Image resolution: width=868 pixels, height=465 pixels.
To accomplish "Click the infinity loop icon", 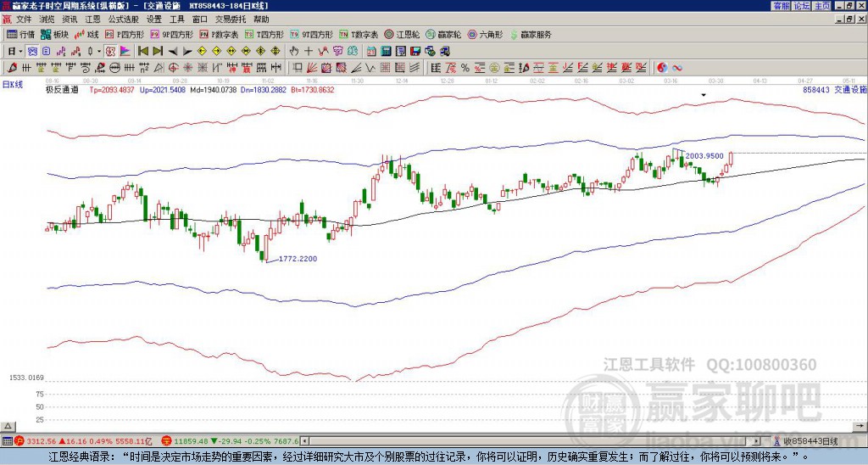I will click(677, 68).
